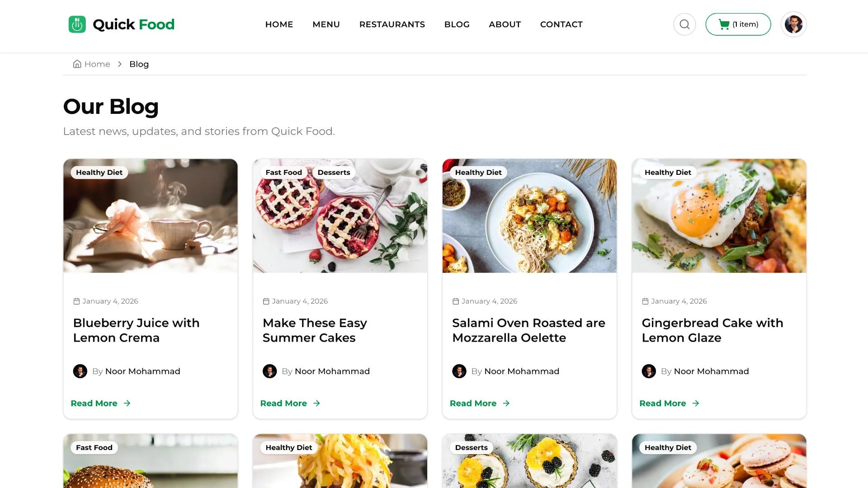Select the RESTAURANTS menu item

(x=392, y=24)
